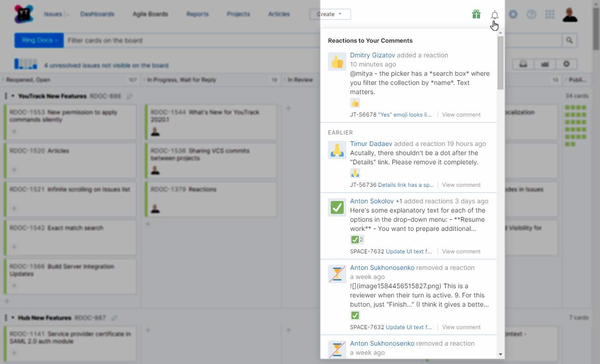Open the Ring Docs board dropdown
600x364 pixels.
[x=39, y=40]
